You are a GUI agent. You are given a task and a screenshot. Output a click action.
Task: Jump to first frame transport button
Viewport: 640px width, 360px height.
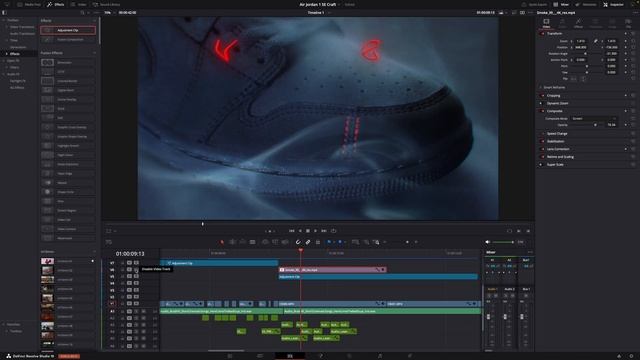pyautogui.click(x=291, y=231)
